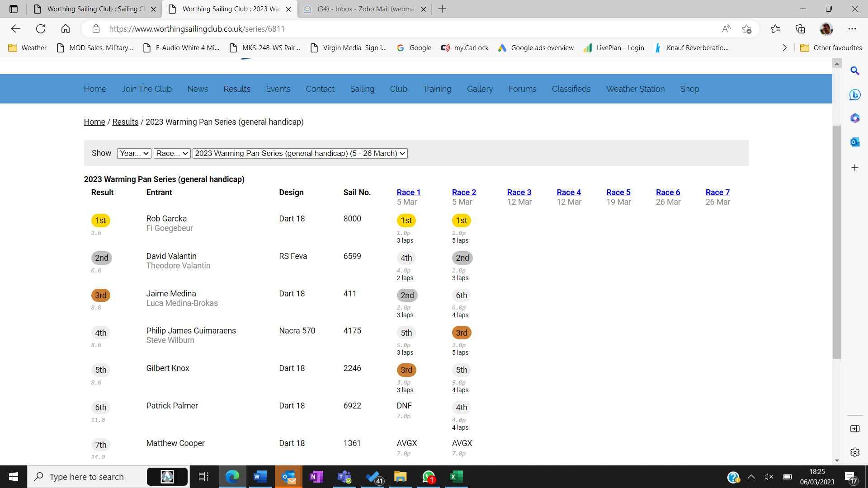
Task: Add this page to favourites star icon
Action: [746, 29]
